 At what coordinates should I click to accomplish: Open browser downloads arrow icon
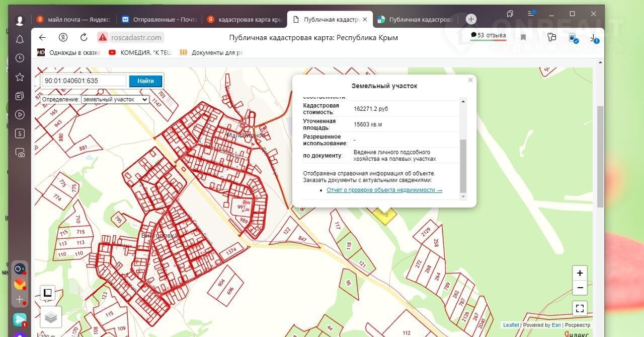coord(593,37)
